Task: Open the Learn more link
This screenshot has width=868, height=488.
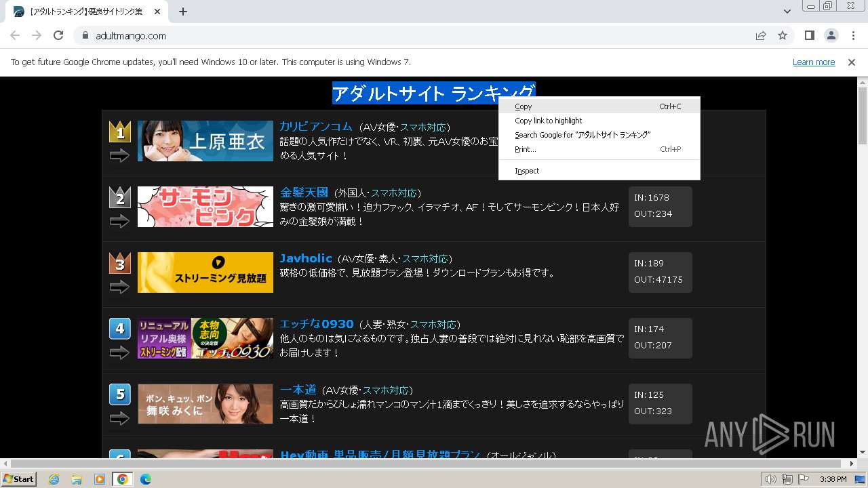Action: coord(814,62)
